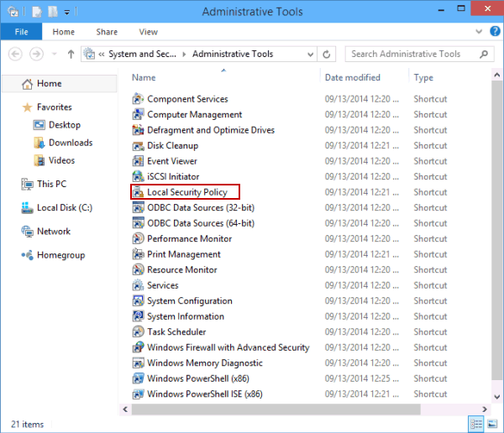Viewport: 504px width, 433px height.
Task: Open help with the question mark icon
Action: [x=495, y=31]
